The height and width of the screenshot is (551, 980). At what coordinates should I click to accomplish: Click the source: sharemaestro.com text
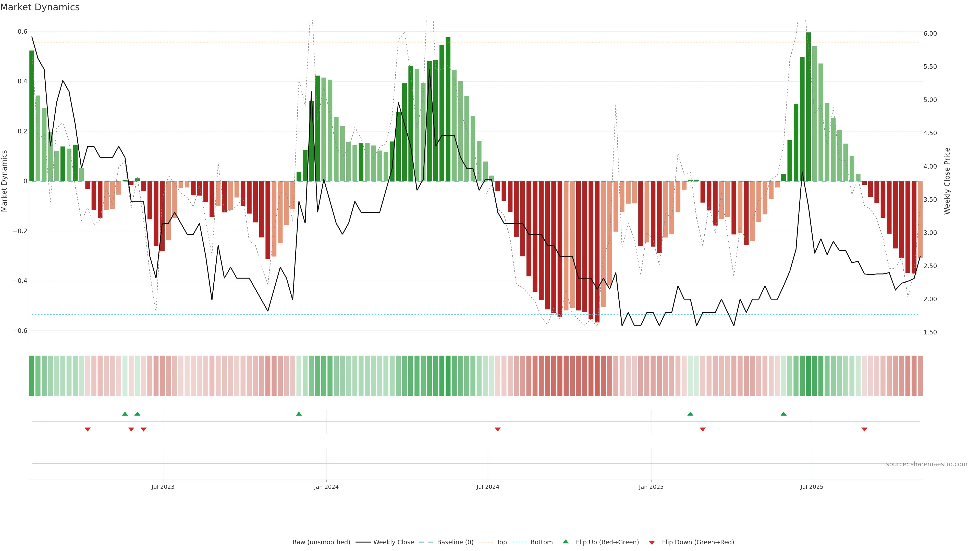coord(926,464)
